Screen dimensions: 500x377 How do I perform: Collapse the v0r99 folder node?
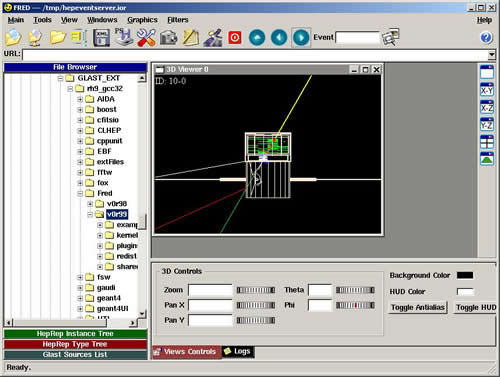90,214
